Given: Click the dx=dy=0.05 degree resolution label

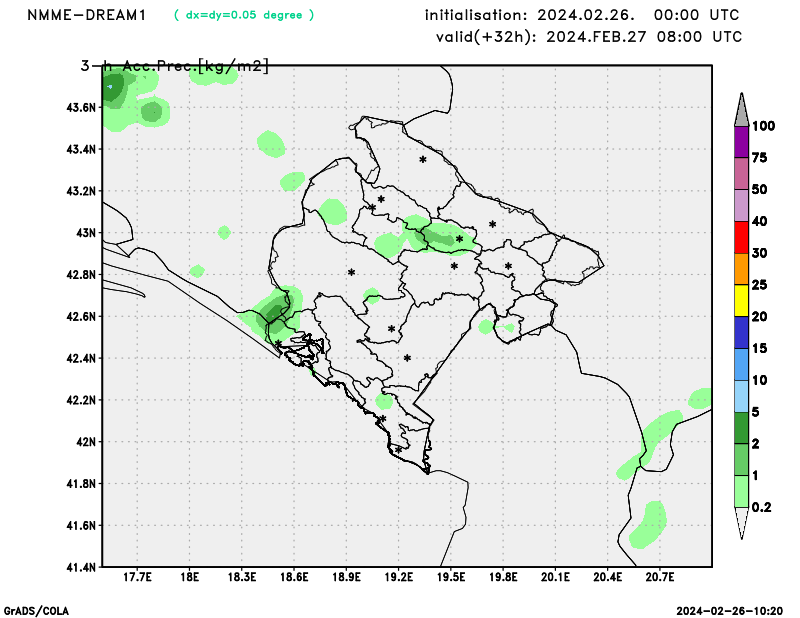Looking at the screenshot, I should click(244, 15).
